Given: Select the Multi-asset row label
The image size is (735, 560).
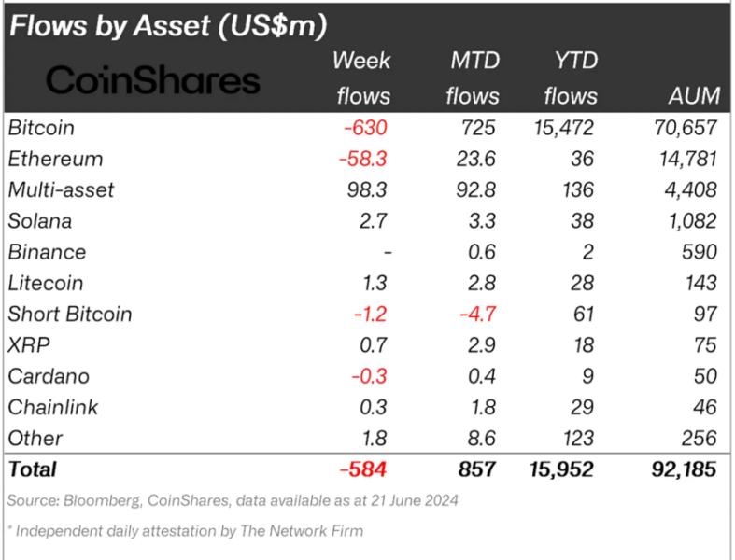Looking at the screenshot, I should [x=61, y=189].
